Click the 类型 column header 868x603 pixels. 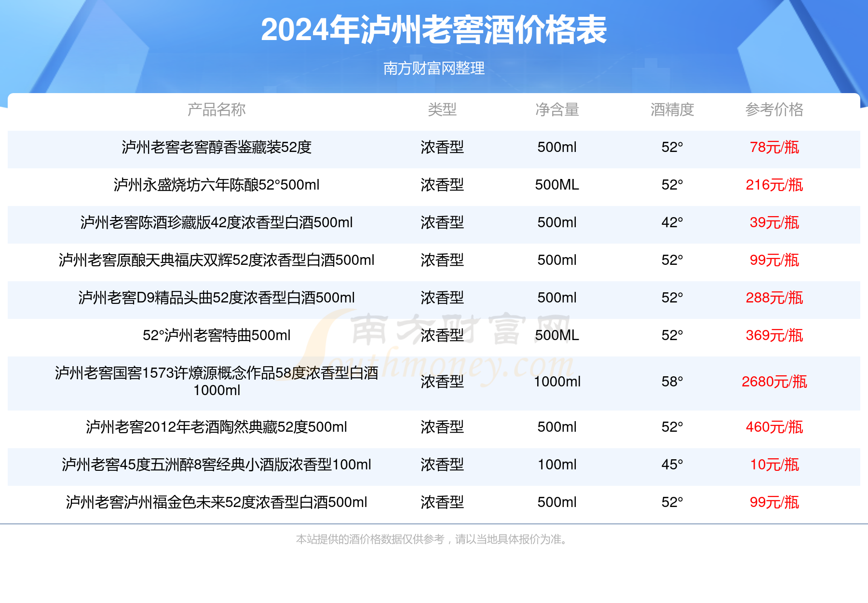pos(442,110)
